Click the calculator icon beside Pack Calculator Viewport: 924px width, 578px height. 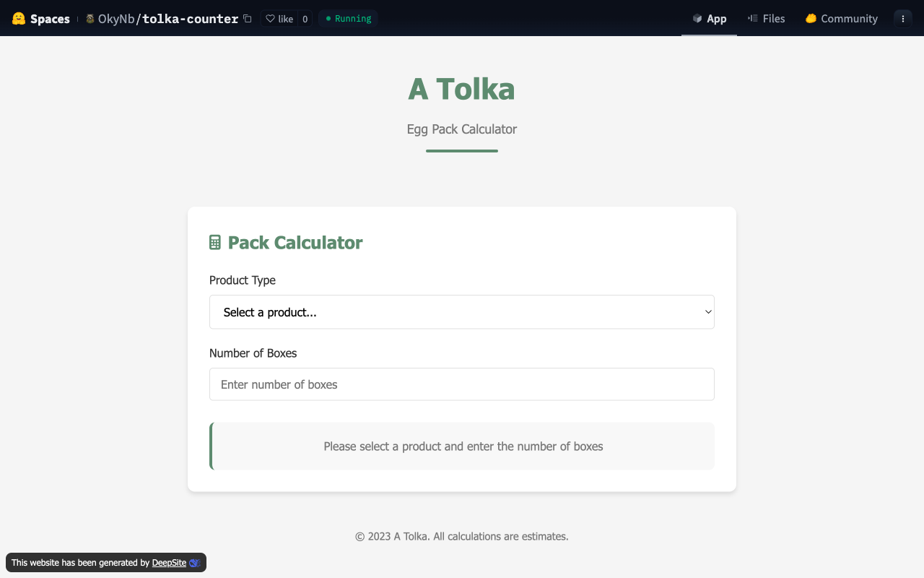click(215, 243)
